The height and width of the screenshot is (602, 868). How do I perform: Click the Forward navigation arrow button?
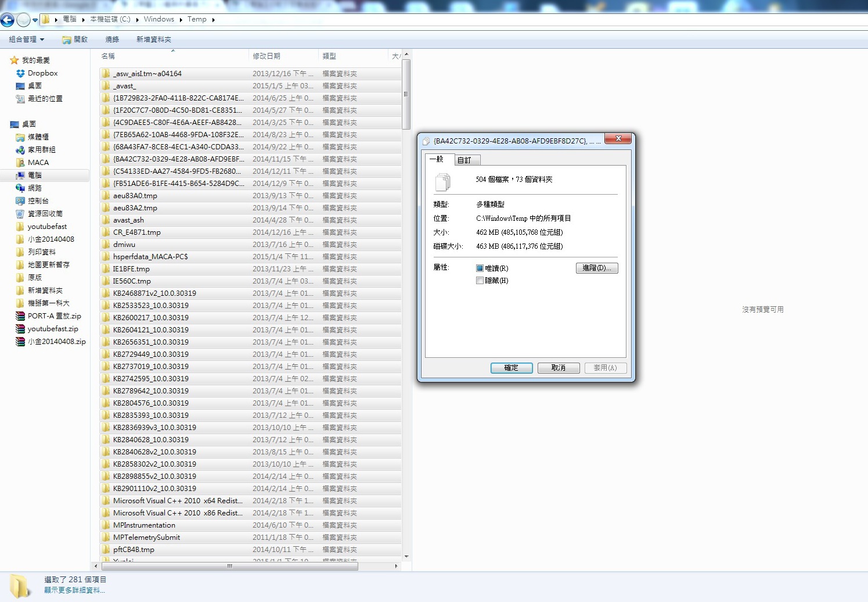[23, 20]
